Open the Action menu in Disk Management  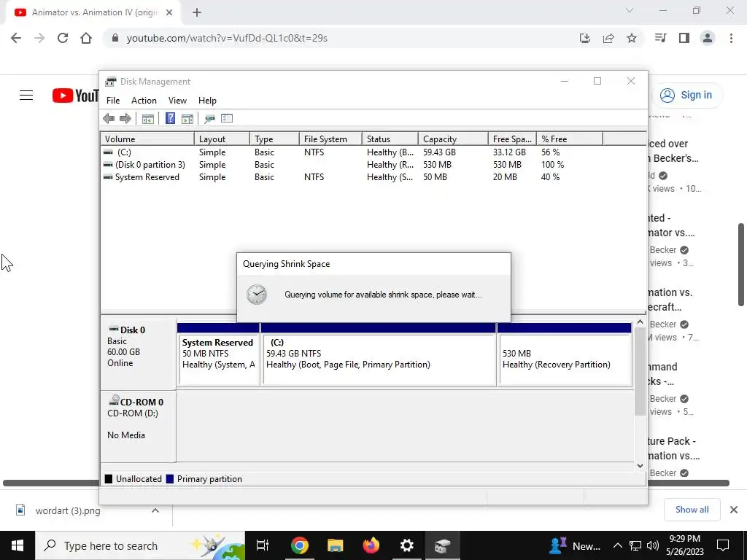point(144,101)
